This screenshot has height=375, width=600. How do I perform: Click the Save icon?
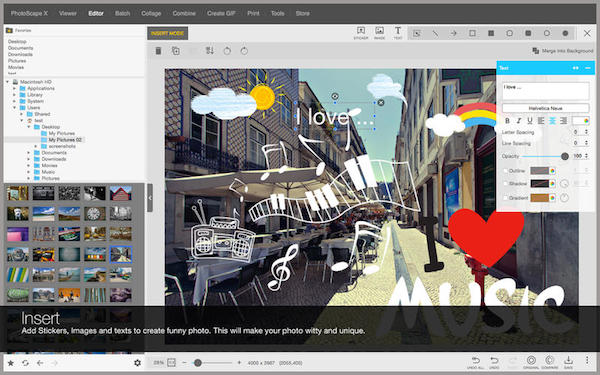[x=568, y=362]
